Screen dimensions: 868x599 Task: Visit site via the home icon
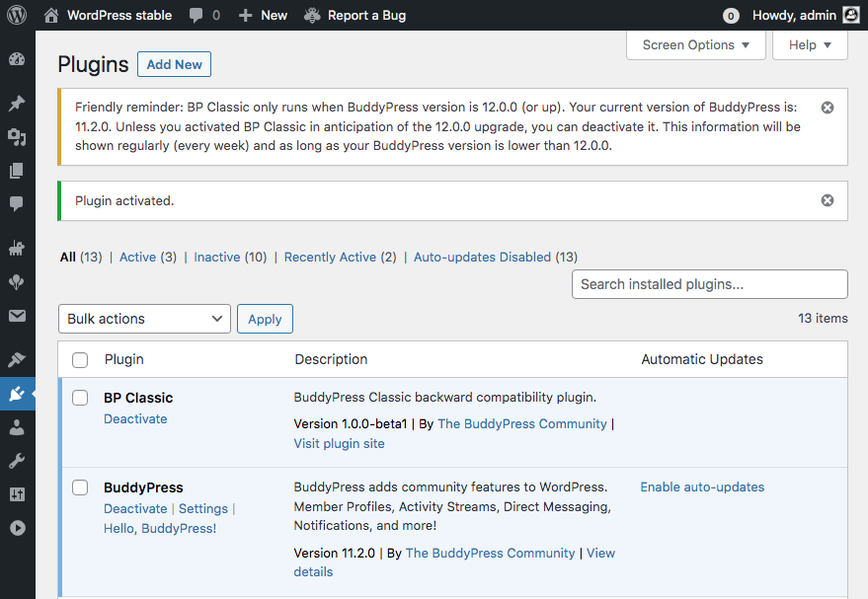(51, 15)
